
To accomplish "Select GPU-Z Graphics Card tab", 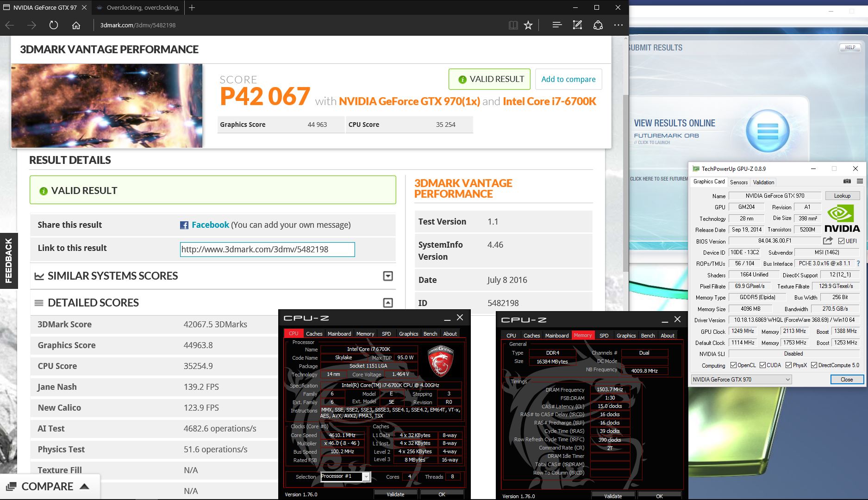I will (x=709, y=181).
